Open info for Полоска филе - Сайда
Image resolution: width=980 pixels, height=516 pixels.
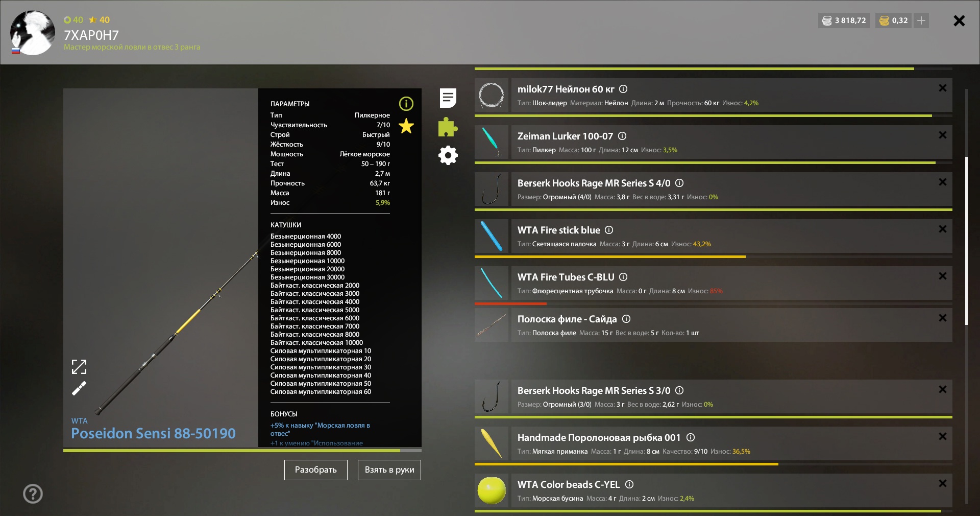pos(626,319)
